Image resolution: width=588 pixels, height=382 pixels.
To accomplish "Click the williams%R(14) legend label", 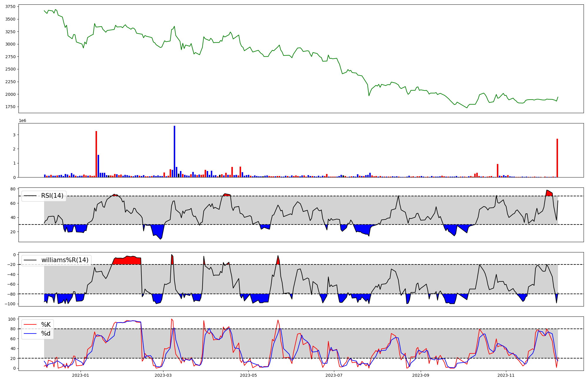I will 65,260.
